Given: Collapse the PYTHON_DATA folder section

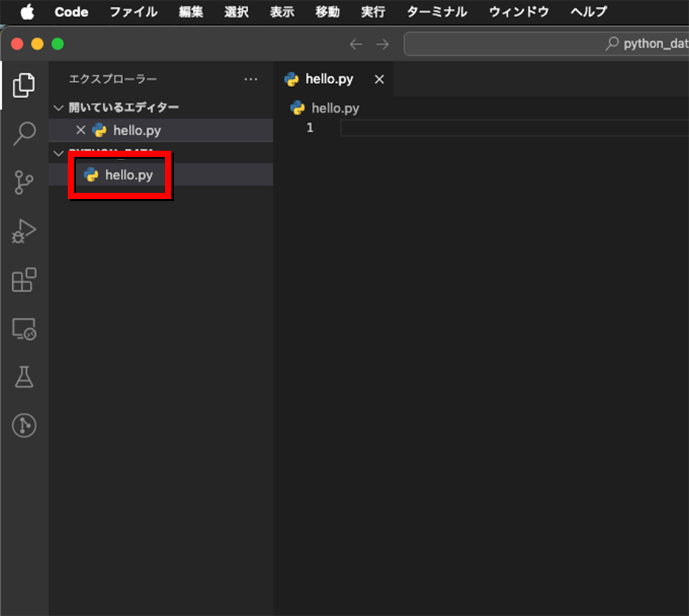Looking at the screenshot, I should click(59, 154).
